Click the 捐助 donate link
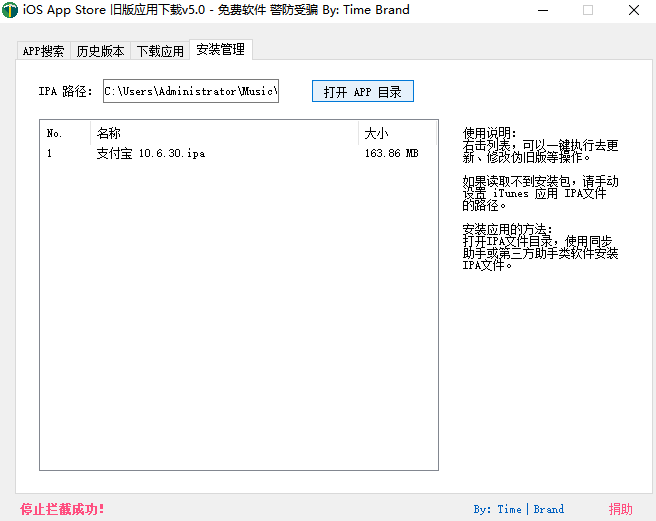This screenshot has width=656, height=521. (620, 509)
